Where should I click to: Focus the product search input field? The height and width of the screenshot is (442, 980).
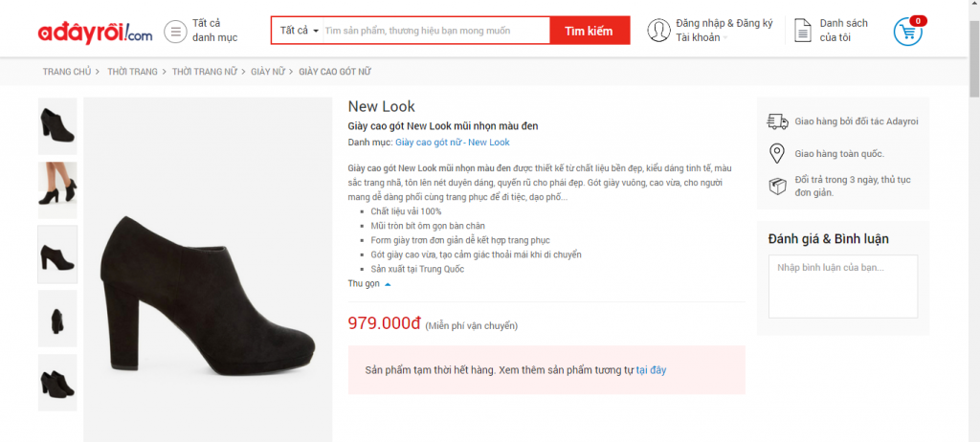click(434, 31)
